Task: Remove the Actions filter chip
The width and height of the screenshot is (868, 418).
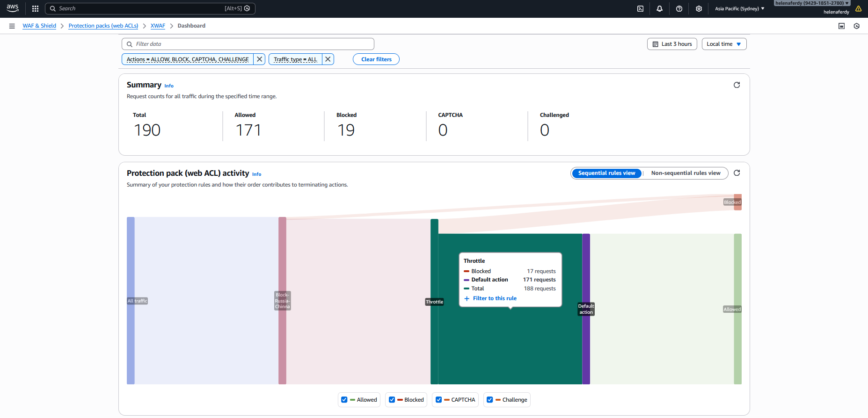Action: pos(259,59)
